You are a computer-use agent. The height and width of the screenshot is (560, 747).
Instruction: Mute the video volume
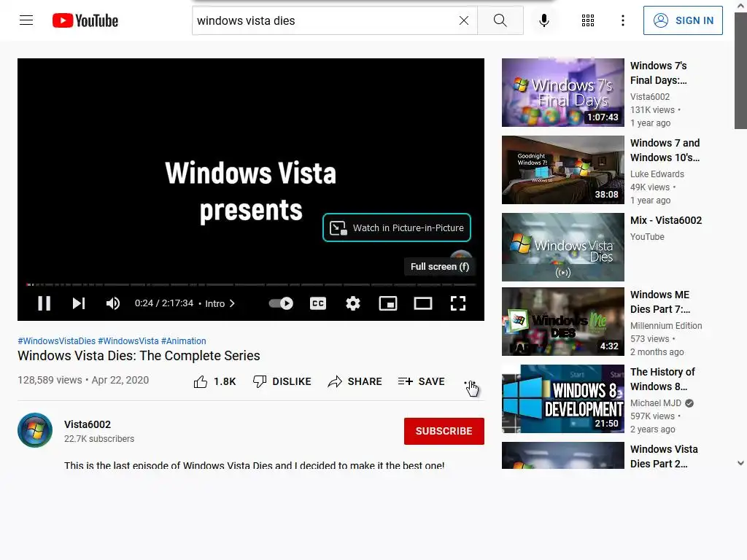coord(113,303)
